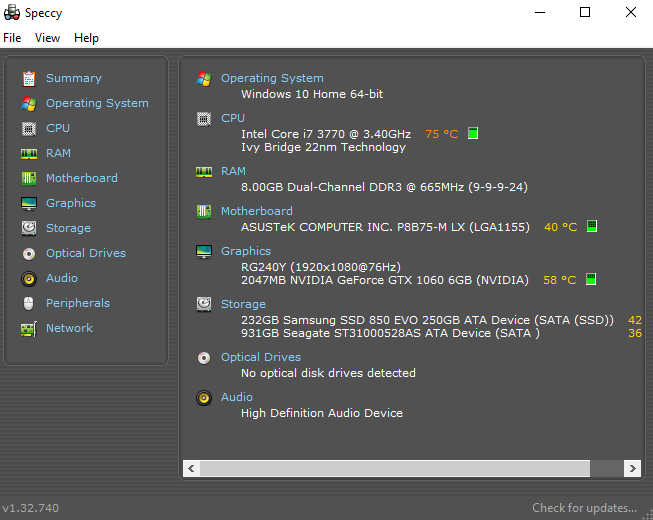Viewport: 653px width, 520px height.
Task: Show Peripherals from sidebar
Action: (78, 303)
